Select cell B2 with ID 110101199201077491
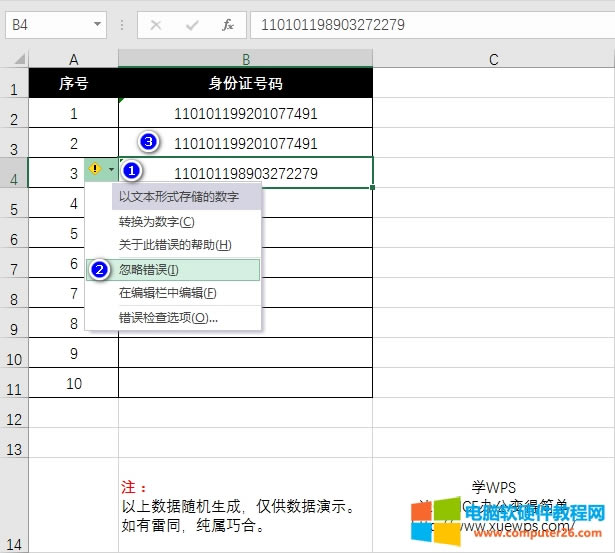The width and height of the screenshot is (615, 553). pyautogui.click(x=245, y=114)
